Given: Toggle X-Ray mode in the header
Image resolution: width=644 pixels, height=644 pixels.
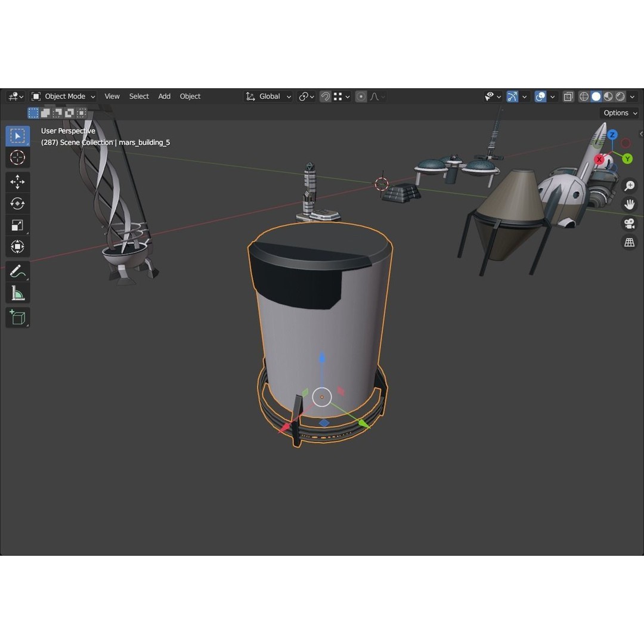Looking at the screenshot, I should pos(568,96).
